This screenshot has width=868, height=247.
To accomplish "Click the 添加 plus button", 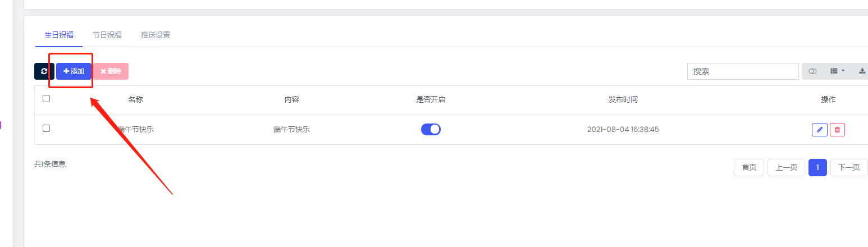I will 74,71.
